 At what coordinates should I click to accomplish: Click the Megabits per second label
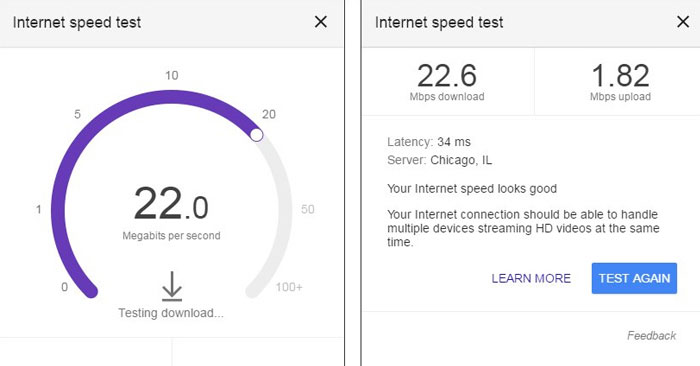pyautogui.click(x=171, y=236)
